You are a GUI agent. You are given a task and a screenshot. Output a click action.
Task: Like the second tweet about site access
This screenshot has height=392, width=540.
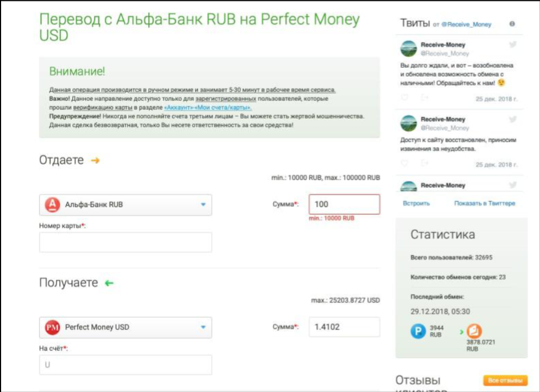click(404, 163)
